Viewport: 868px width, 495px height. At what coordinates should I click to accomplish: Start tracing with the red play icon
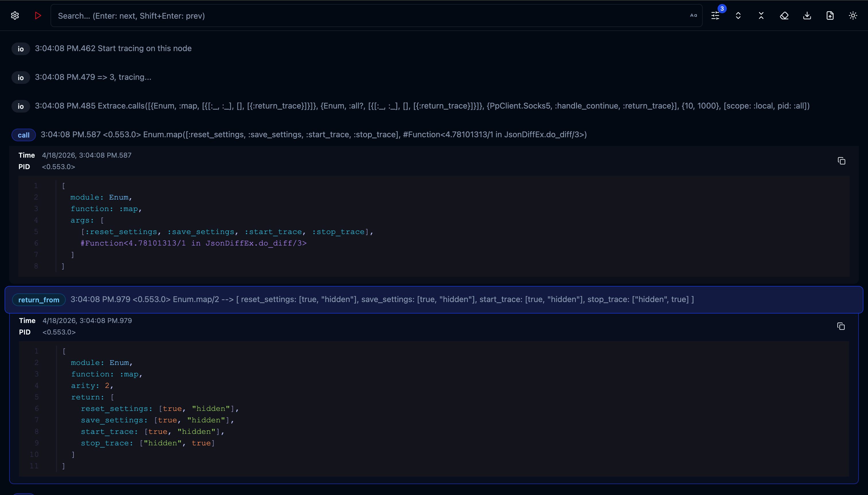coord(38,16)
